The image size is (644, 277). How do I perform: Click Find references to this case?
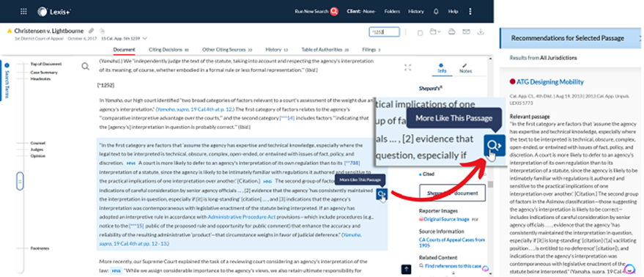coord(453,266)
